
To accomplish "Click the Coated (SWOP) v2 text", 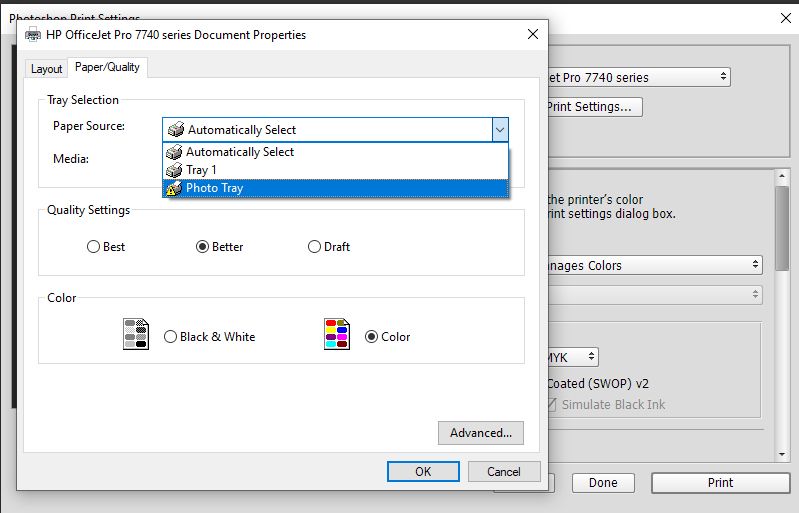I will point(598,384).
